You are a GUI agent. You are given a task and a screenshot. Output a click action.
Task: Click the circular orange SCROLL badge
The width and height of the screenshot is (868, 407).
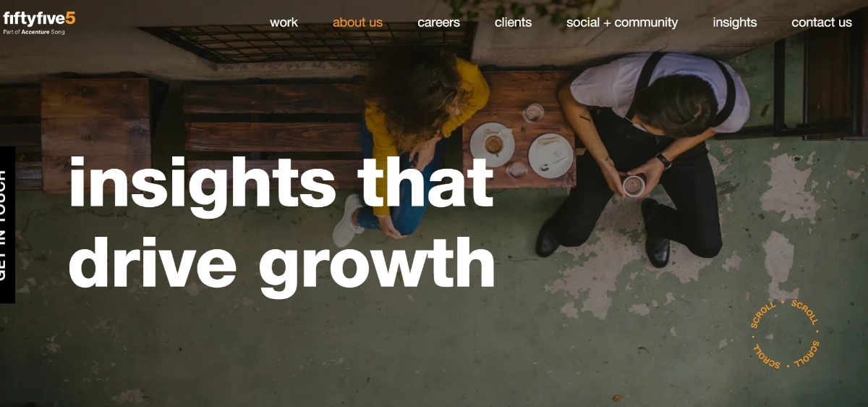pos(785,334)
